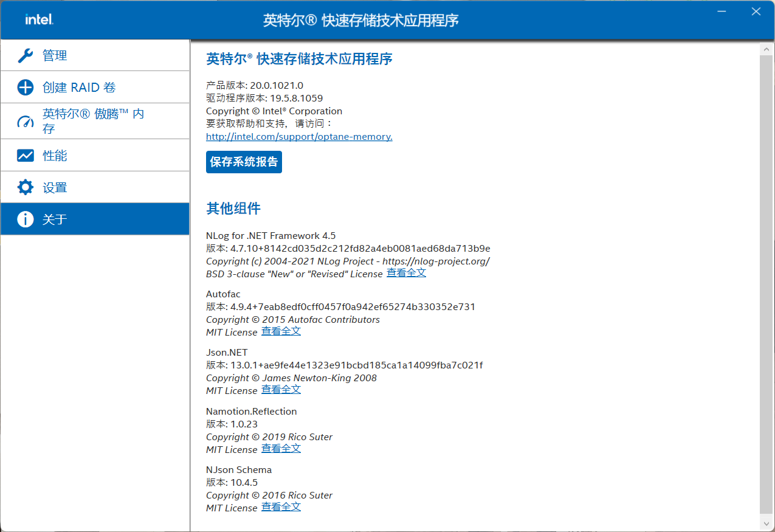Click the Intel logo in title bar

(x=40, y=20)
